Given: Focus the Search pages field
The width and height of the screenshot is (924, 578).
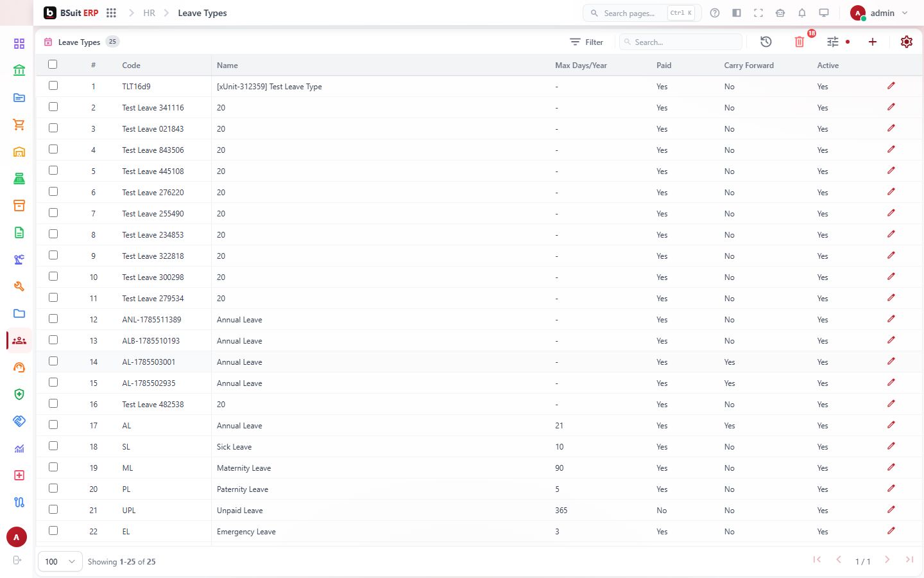Looking at the screenshot, I should [642, 13].
